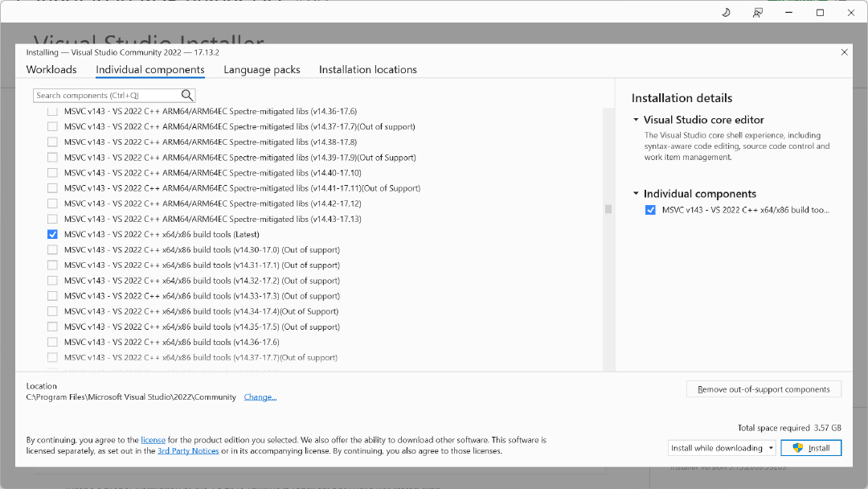Maximize the Visual Studio Installer window

tap(820, 13)
